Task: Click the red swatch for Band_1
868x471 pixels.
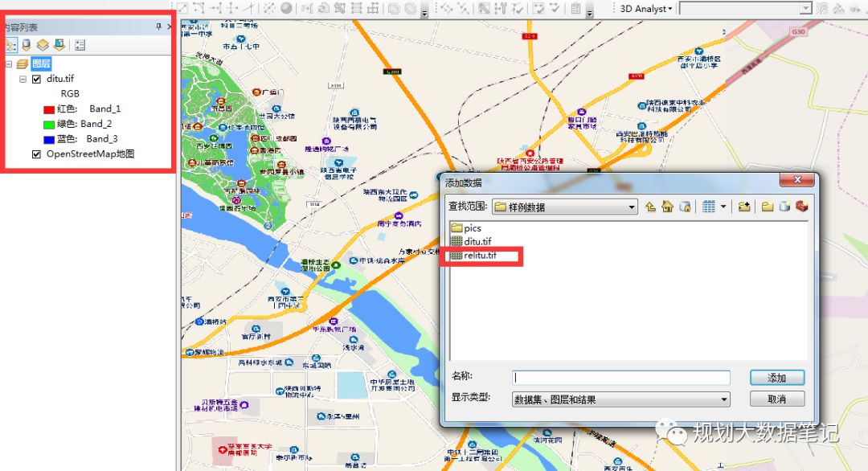Action: coord(49,109)
